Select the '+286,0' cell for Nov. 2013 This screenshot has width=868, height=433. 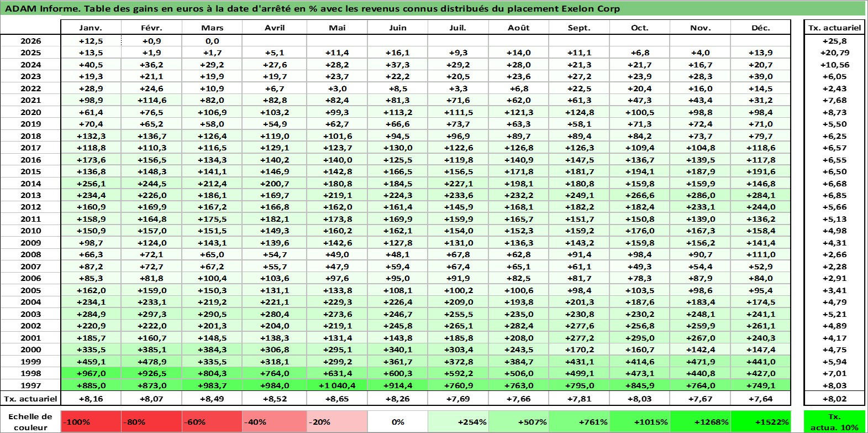coord(701,195)
